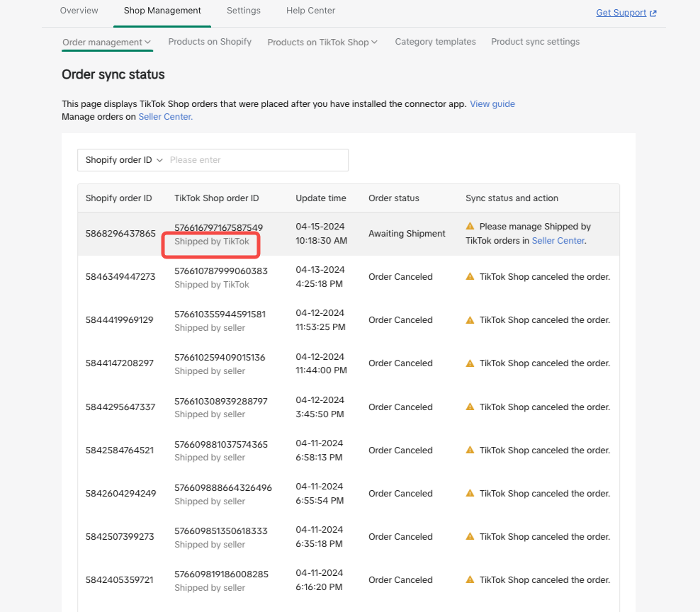700x612 pixels.
Task: Click Sync status and action column header
Action: click(512, 198)
